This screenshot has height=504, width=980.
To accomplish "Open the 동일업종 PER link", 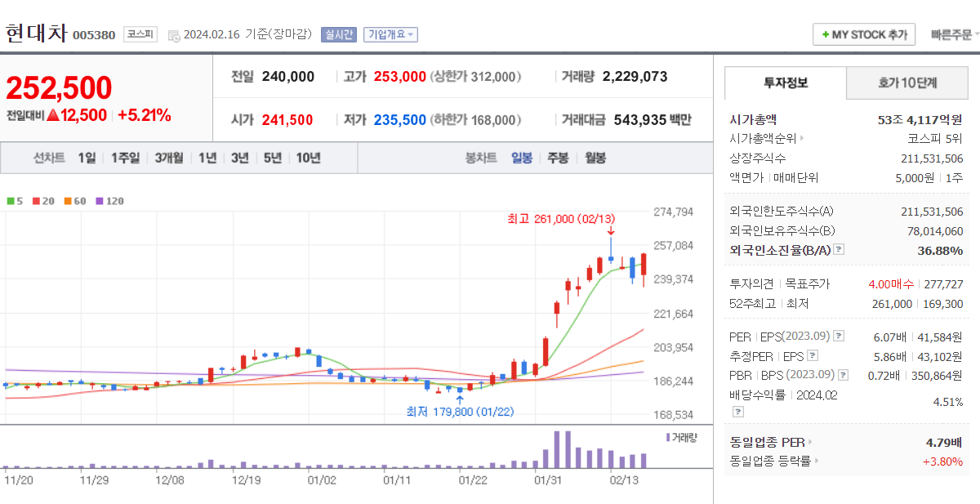I will click(x=767, y=443).
